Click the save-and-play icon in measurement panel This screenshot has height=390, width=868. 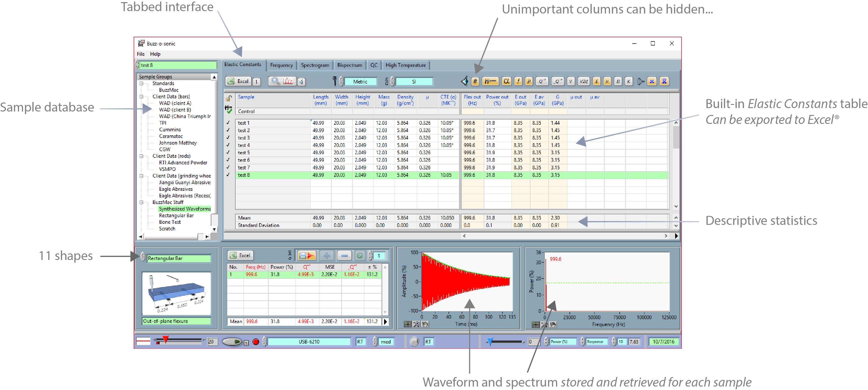tap(307, 256)
